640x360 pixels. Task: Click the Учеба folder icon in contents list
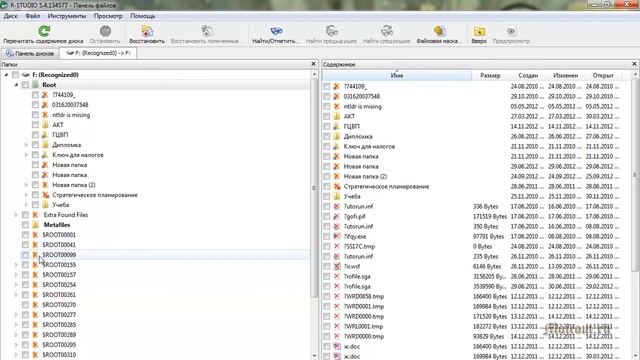point(337,196)
